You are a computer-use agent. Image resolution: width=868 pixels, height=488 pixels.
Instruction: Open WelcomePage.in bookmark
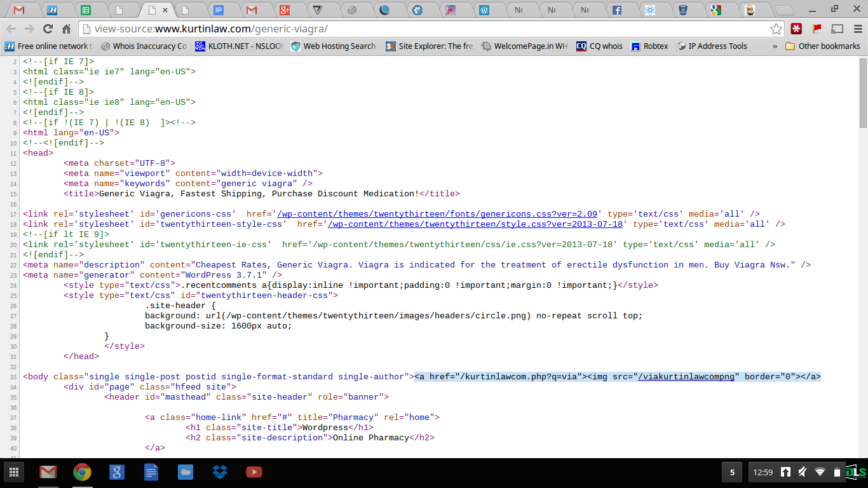[525, 46]
